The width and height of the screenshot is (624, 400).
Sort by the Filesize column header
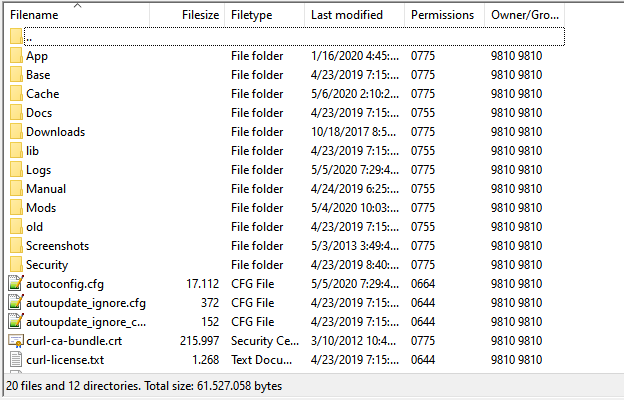click(199, 15)
